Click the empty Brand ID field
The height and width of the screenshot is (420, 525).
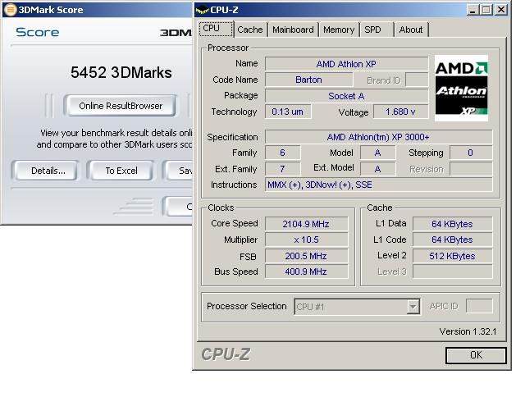point(417,80)
